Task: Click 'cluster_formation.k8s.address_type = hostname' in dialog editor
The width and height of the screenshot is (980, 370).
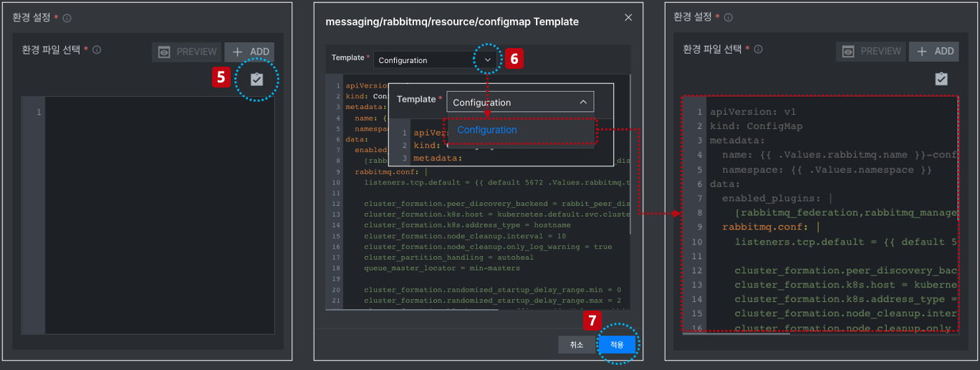Action: [x=467, y=225]
